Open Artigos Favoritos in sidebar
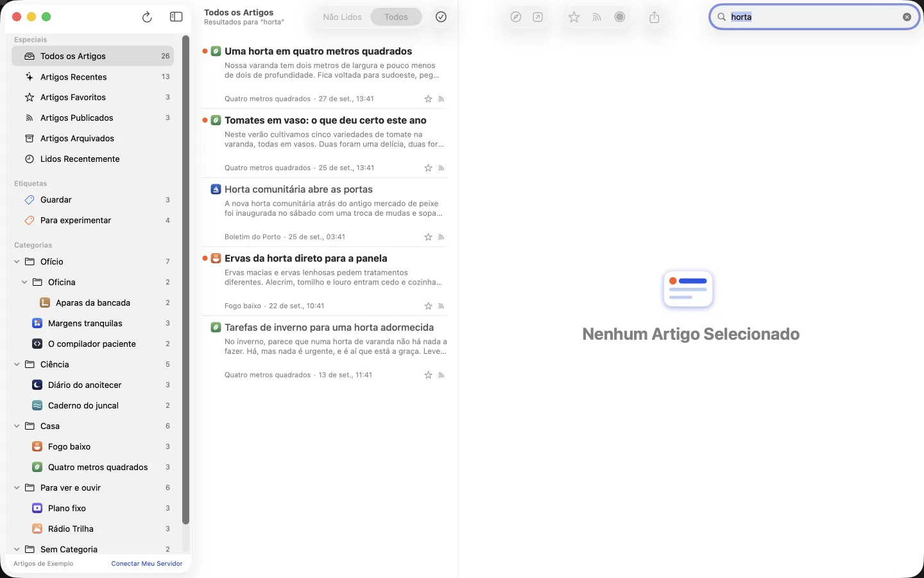The image size is (924, 578). pos(93,98)
